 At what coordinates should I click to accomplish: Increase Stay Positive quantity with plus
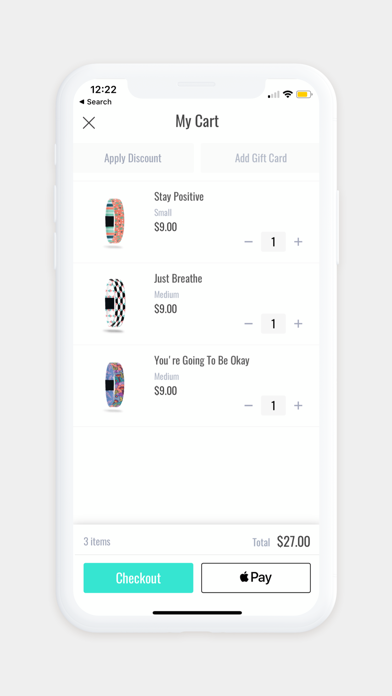(x=298, y=242)
